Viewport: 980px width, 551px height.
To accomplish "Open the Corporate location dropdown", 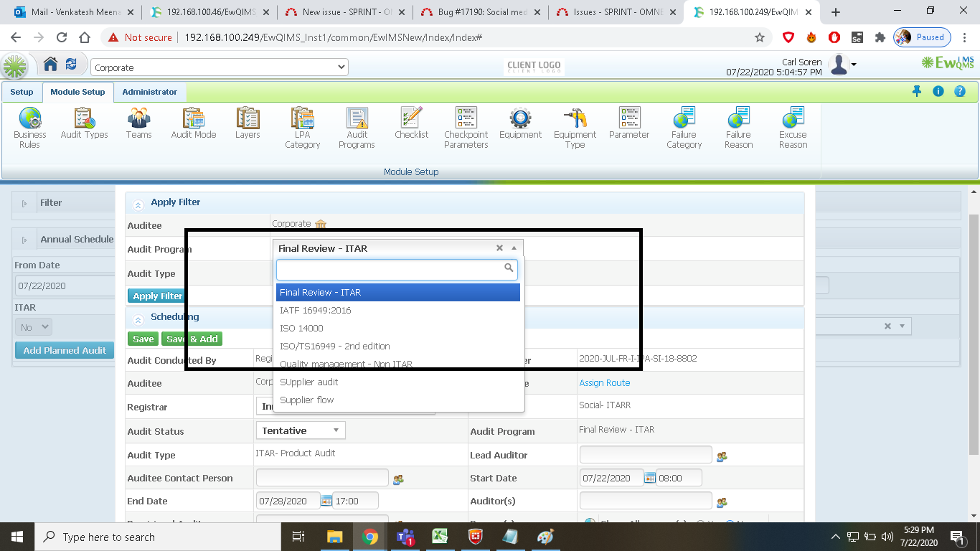I will 220,67.
